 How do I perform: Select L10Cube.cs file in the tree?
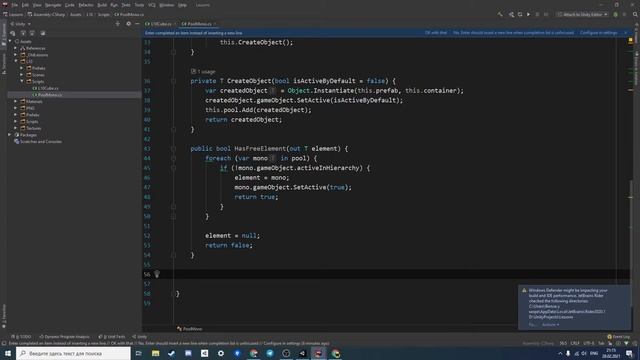(x=45, y=88)
